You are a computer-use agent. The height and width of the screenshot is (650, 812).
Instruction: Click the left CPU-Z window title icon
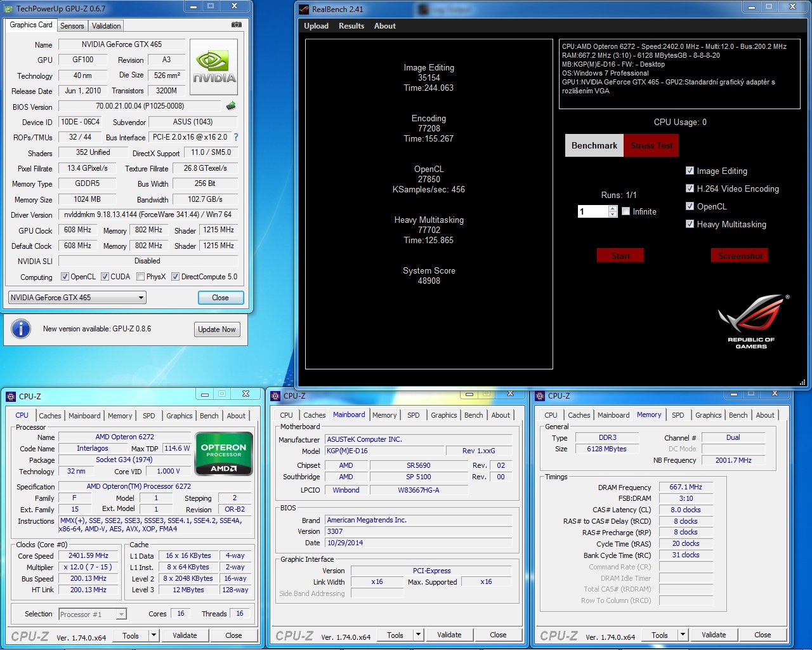(x=11, y=396)
